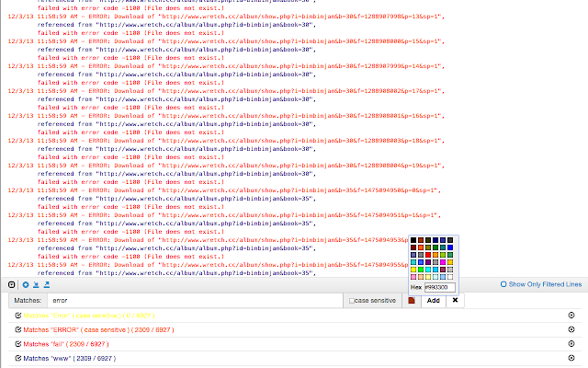Screen dimensions: 588x368
Task: Click the ERROR log line ending p=8&sp=1
Action: tap(224, 190)
